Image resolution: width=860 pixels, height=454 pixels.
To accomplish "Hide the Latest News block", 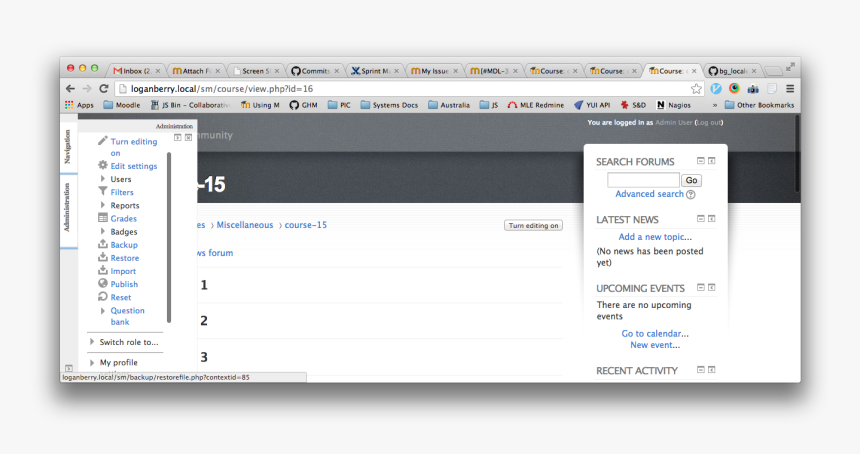I will click(700, 219).
